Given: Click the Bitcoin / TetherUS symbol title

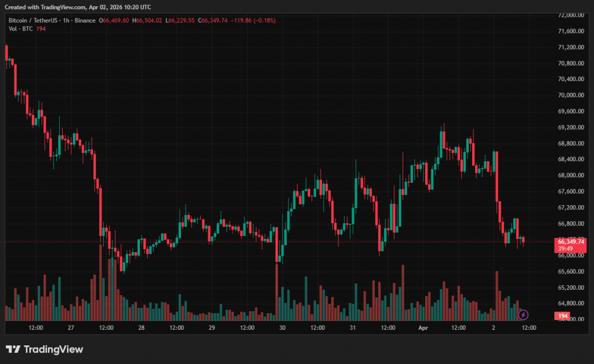Looking at the screenshot, I should click(x=34, y=21).
